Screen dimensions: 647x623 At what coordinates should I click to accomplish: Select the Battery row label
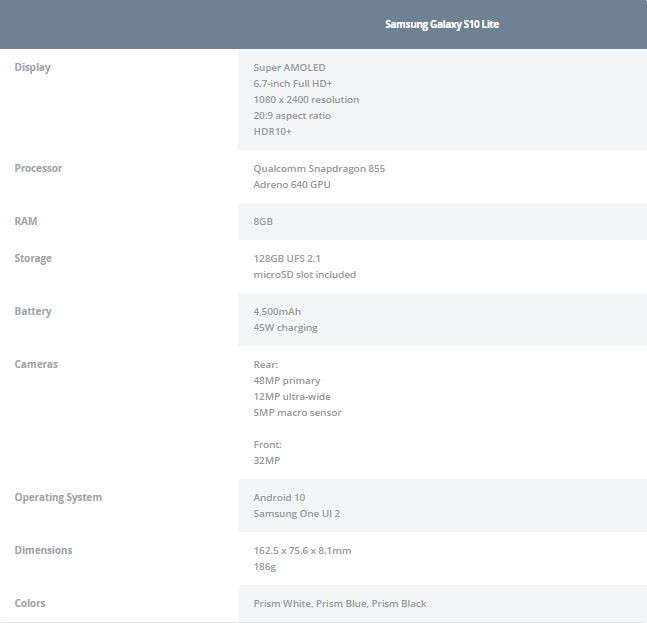(x=33, y=311)
